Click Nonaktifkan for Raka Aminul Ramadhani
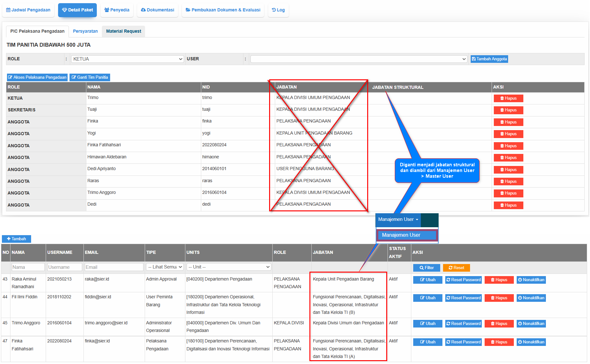The width and height of the screenshot is (590, 364). click(x=531, y=280)
